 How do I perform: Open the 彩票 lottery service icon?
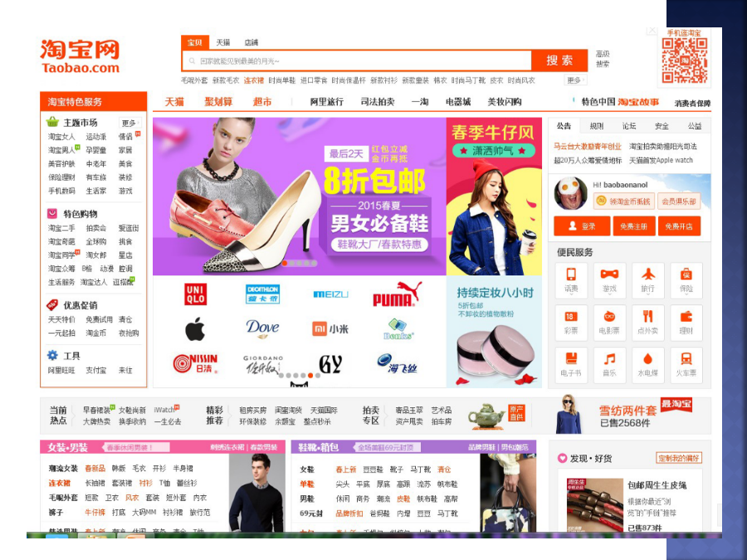(x=571, y=323)
